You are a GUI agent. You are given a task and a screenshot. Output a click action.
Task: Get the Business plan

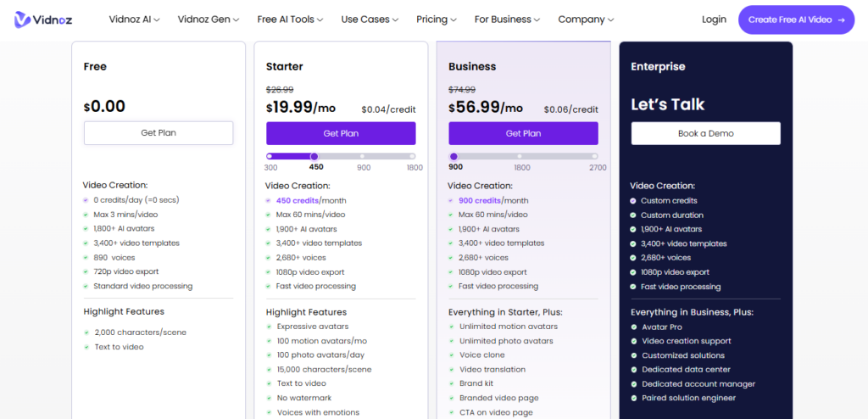pyautogui.click(x=523, y=133)
